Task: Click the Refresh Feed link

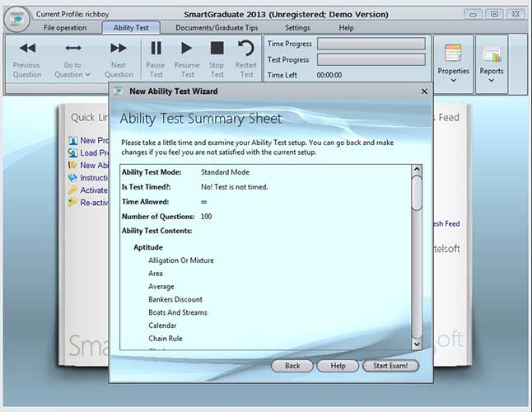Action: click(446, 223)
